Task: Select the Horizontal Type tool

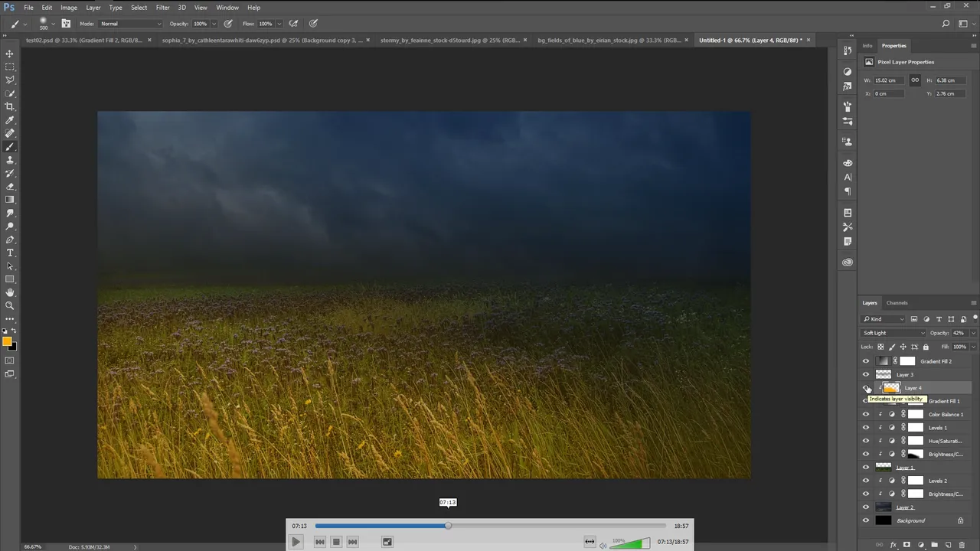Action: tap(10, 253)
